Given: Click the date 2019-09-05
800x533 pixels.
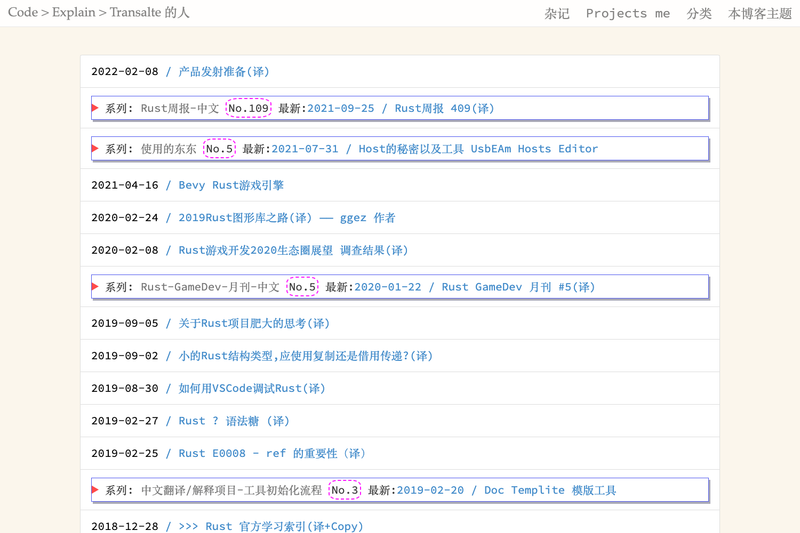Looking at the screenshot, I should [x=124, y=323].
